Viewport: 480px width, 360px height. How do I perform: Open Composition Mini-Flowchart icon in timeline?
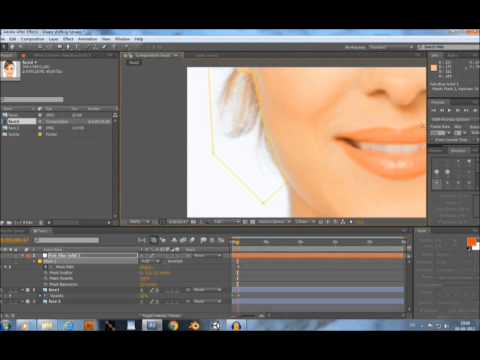point(142,240)
